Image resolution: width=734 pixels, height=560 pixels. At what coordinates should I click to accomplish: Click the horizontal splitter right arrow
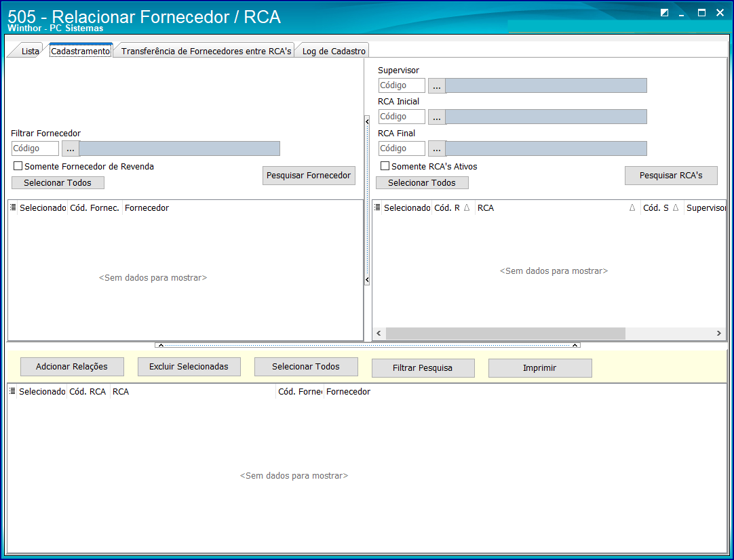click(x=575, y=345)
